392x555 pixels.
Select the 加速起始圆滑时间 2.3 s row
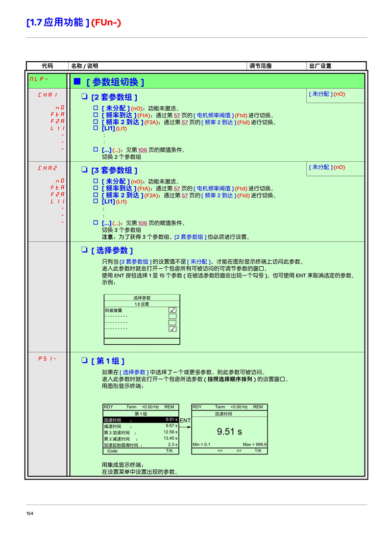(141, 445)
